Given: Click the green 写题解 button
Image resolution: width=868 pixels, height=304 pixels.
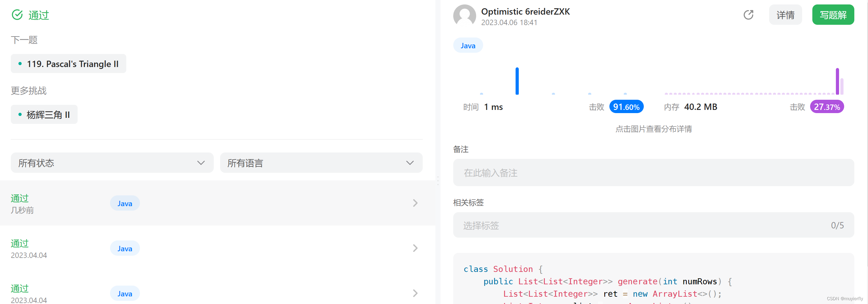Looking at the screenshot, I should coord(833,15).
